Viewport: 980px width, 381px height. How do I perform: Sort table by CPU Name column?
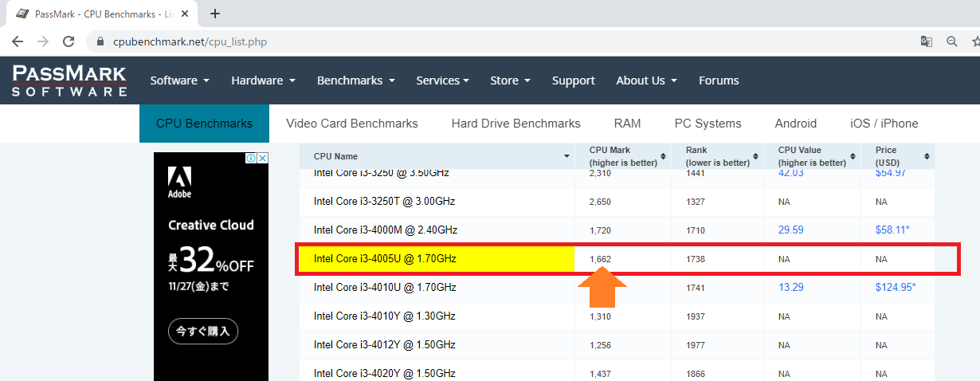pos(437,156)
